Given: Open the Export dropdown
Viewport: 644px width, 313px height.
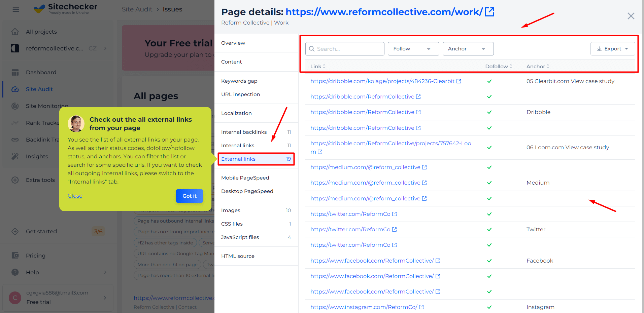Looking at the screenshot, I should [613, 49].
